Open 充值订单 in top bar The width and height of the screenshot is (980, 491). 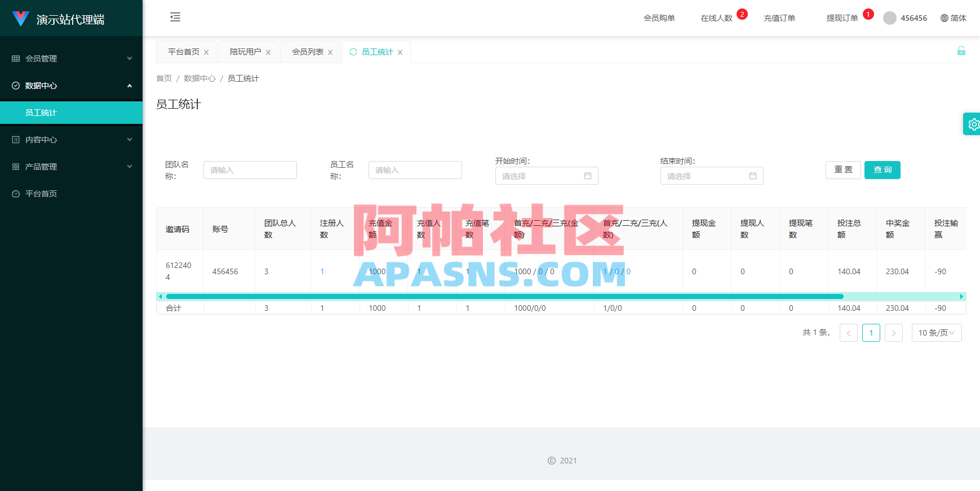[779, 18]
